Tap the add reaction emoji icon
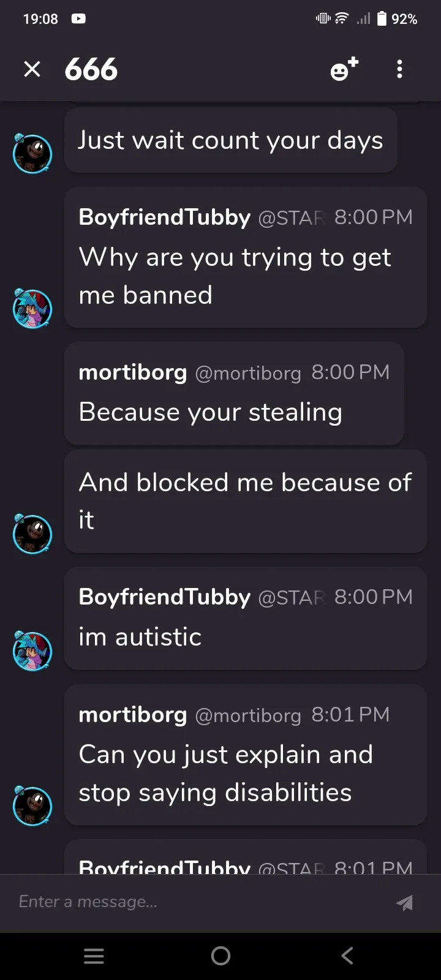Image resolution: width=441 pixels, height=980 pixels. (x=344, y=69)
